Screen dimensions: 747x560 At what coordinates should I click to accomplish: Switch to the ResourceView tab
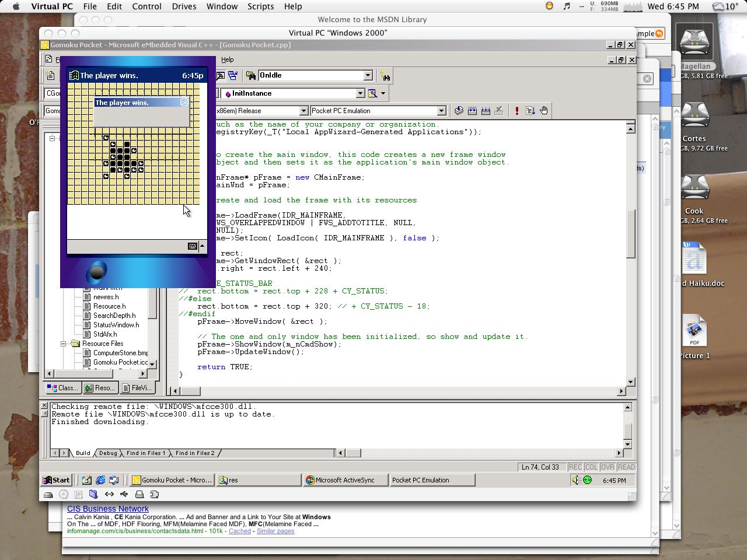tap(100, 388)
